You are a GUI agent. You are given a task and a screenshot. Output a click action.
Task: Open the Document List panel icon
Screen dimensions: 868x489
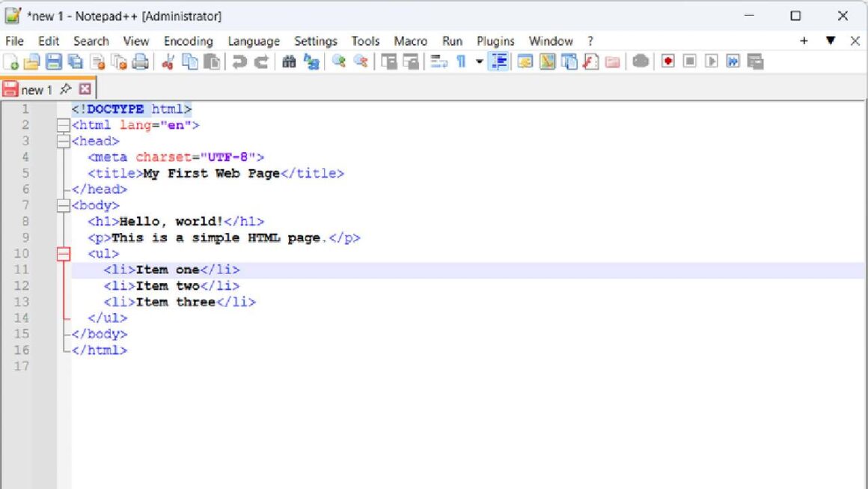click(x=569, y=61)
